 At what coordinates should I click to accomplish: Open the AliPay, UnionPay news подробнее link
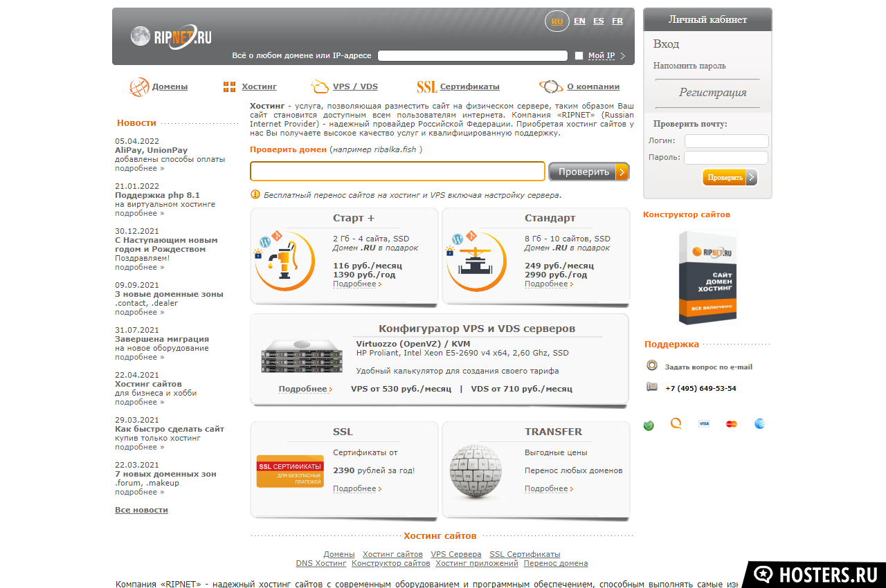point(140,168)
